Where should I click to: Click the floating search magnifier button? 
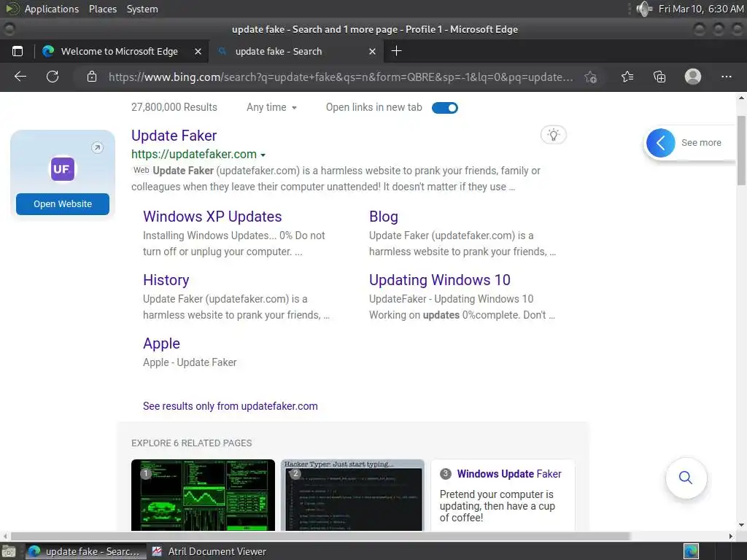686,478
